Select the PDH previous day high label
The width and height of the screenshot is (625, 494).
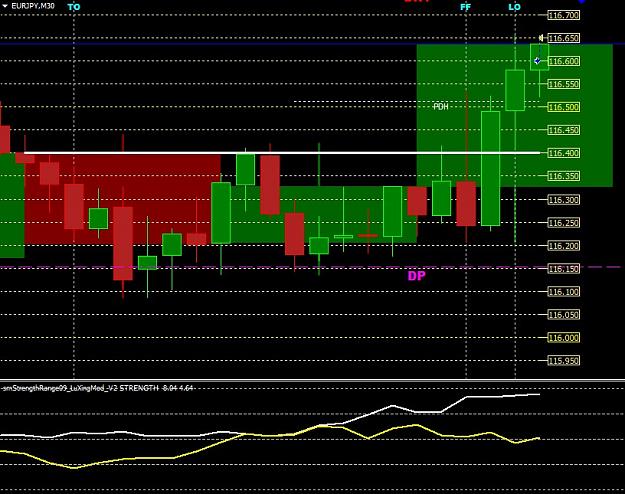pos(440,106)
